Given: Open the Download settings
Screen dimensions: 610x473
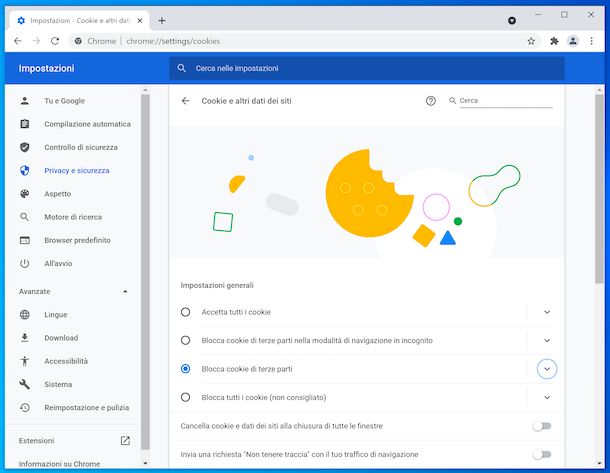Looking at the screenshot, I should pyautogui.click(x=61, y=338).
